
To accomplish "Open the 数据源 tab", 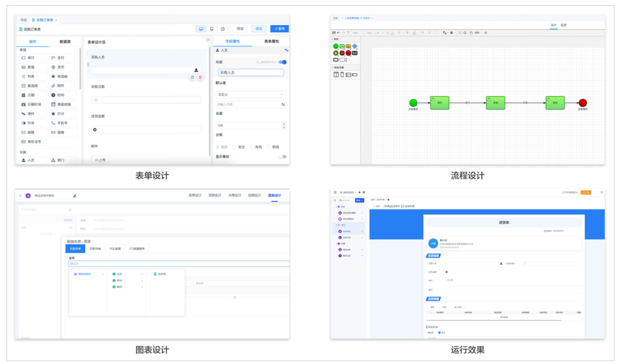I will (x=65, y=42).
